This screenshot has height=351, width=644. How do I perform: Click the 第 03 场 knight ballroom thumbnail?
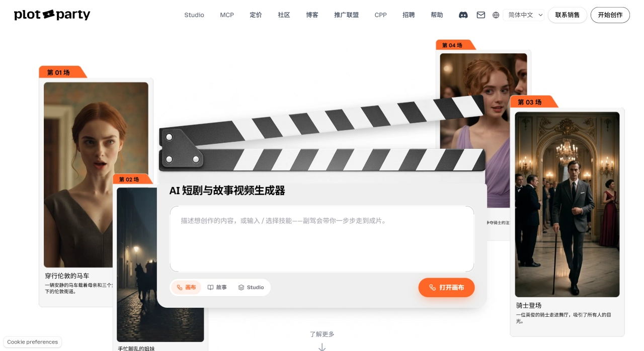pos(567,204)
